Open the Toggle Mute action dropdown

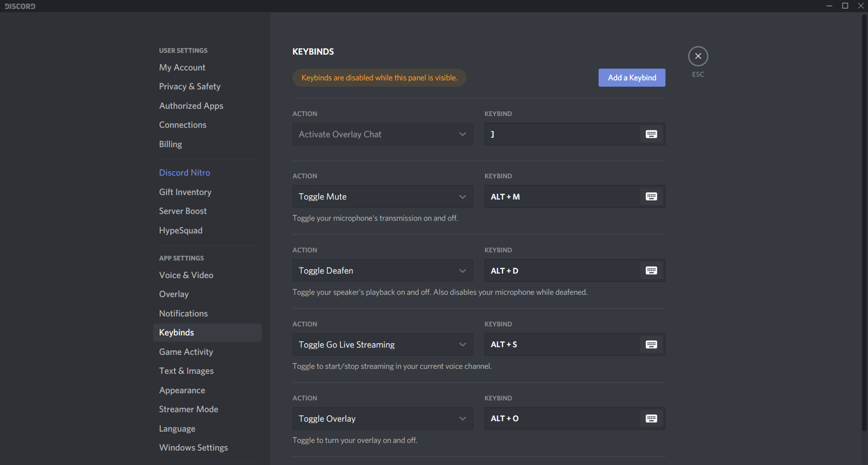click(383, 196)
